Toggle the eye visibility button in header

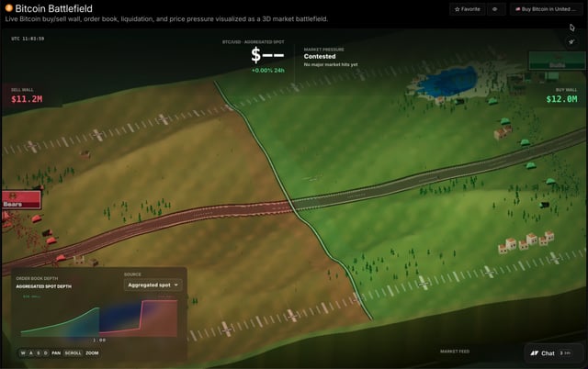pos(495,9)
